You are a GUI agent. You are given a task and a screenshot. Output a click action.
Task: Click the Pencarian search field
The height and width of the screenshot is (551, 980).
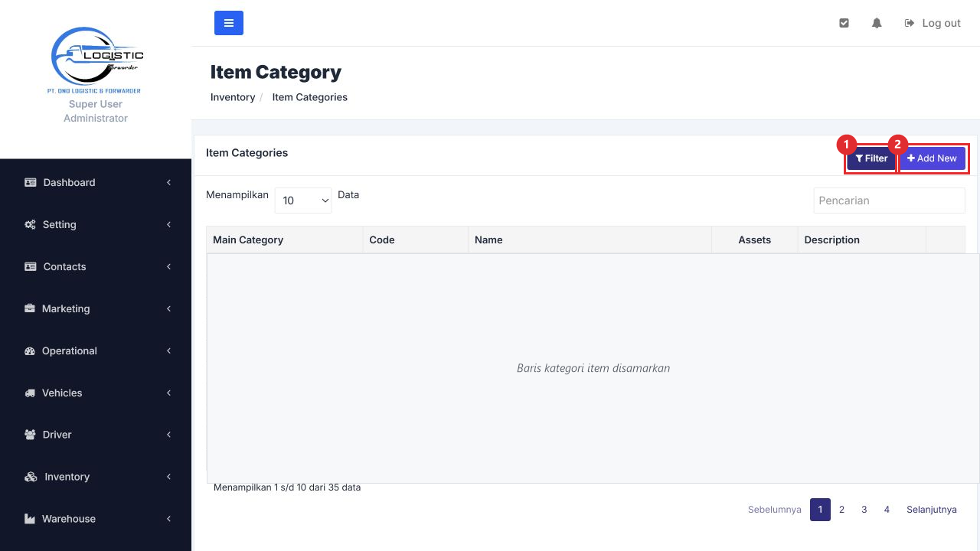(889, 201)
